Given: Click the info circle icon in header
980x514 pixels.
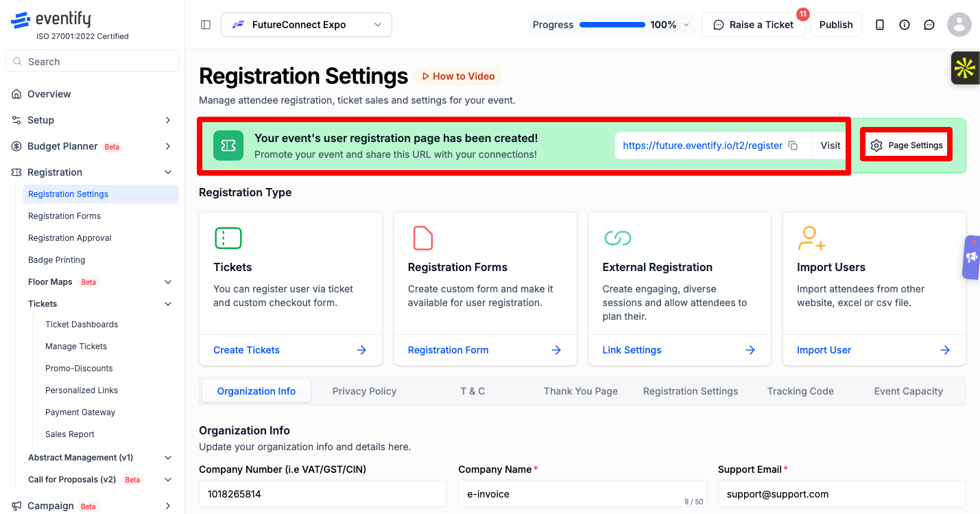Looking at the screenshot, I should [905, 25].
